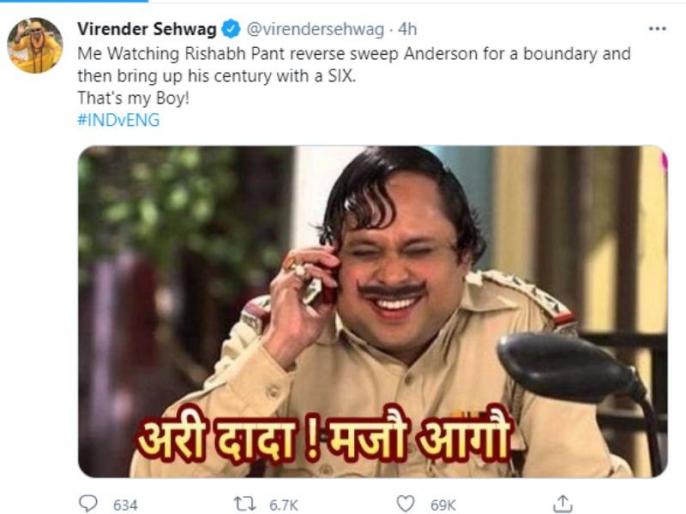This screenshot has height=514, width=686.
Task: Click the "That's my Boy!" line
Action: 133,98
